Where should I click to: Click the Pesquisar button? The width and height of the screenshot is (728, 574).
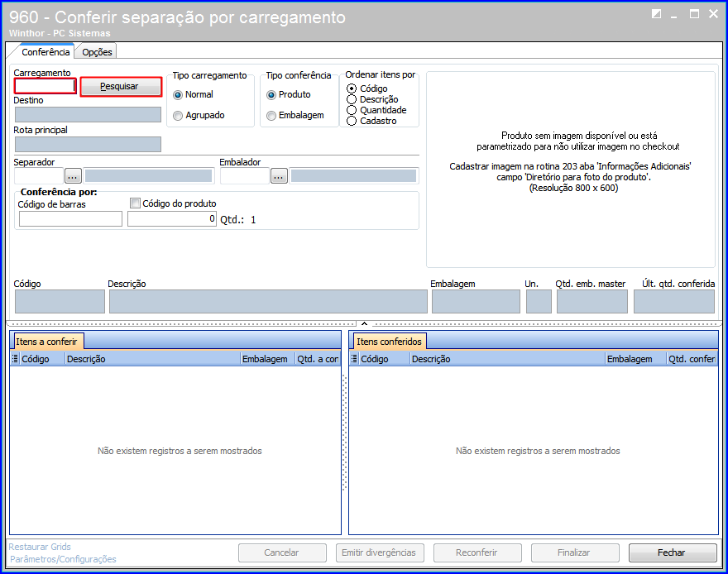[121, 86]
